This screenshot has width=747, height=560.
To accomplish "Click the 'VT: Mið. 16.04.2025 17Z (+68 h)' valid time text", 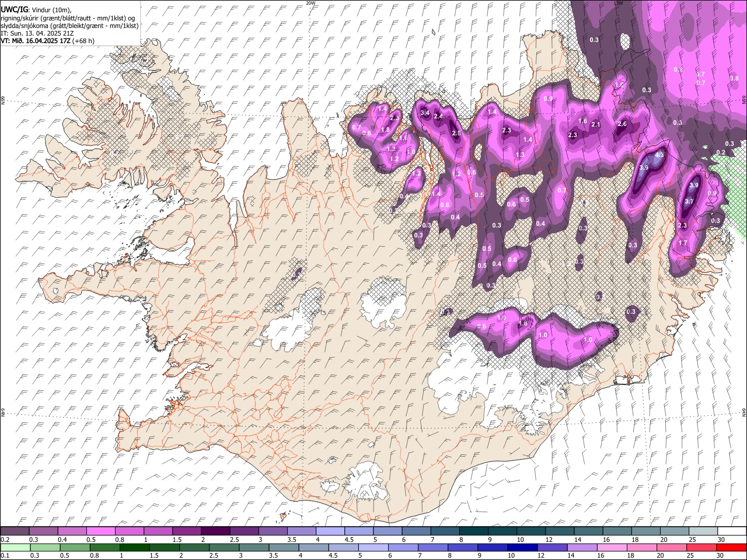I will click(x=47, y=41).
